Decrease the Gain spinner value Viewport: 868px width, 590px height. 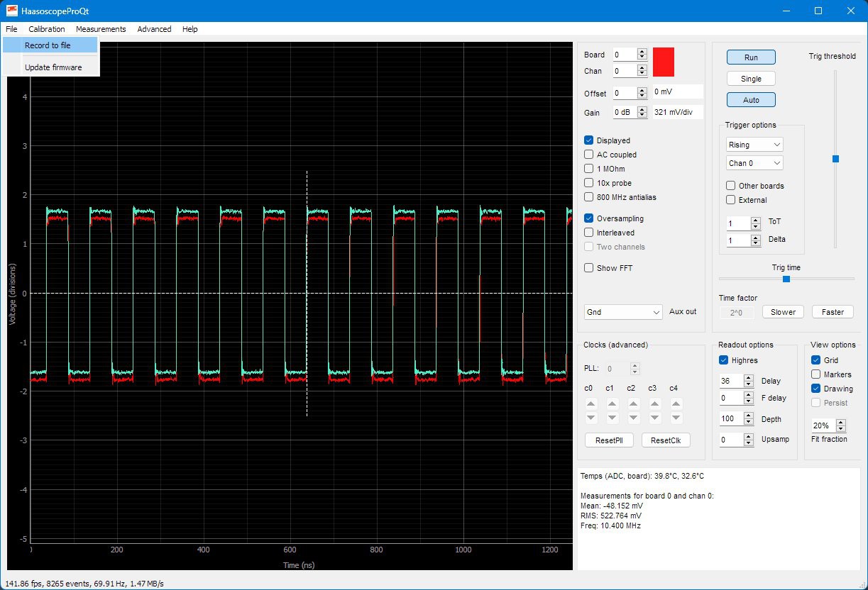(x=642, y=116)
